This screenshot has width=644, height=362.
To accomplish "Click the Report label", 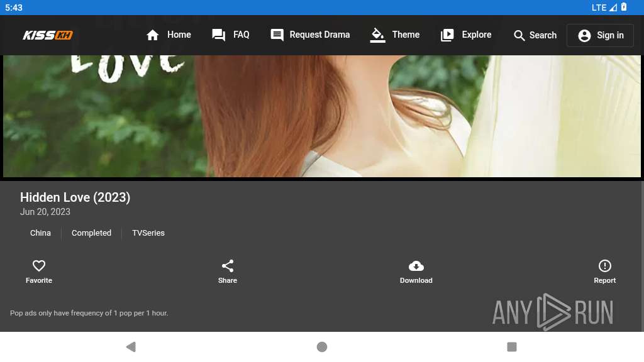I will 604,280.
